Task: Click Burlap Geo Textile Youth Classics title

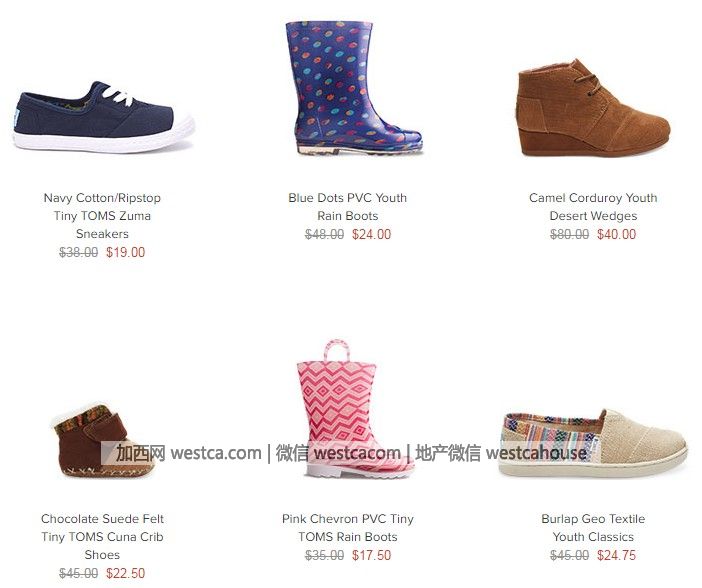Action: pyautogui.click(x=593, y=528)
